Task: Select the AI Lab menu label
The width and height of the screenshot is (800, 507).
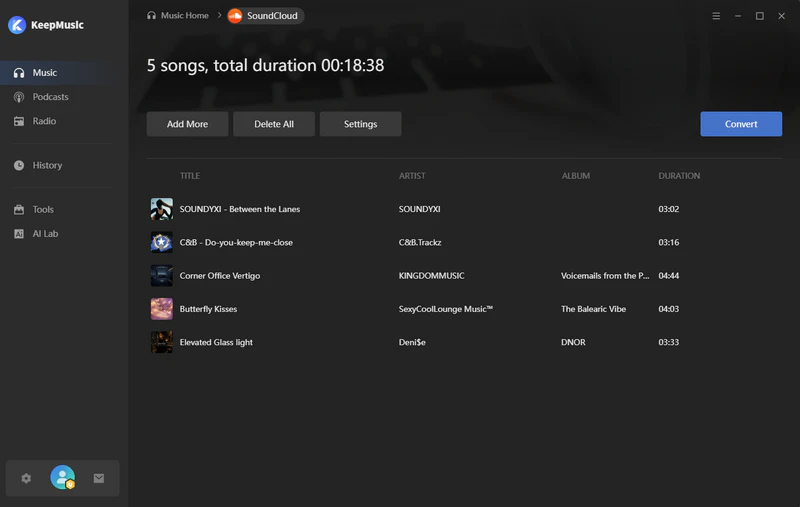Action: tap(45, 234)
